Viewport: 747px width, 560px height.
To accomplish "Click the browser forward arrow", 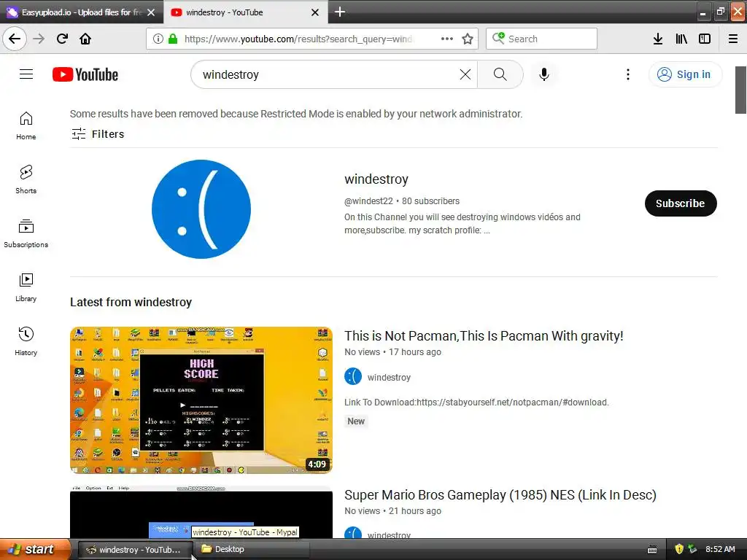I will pyautogui.click(x=39, y=39).
